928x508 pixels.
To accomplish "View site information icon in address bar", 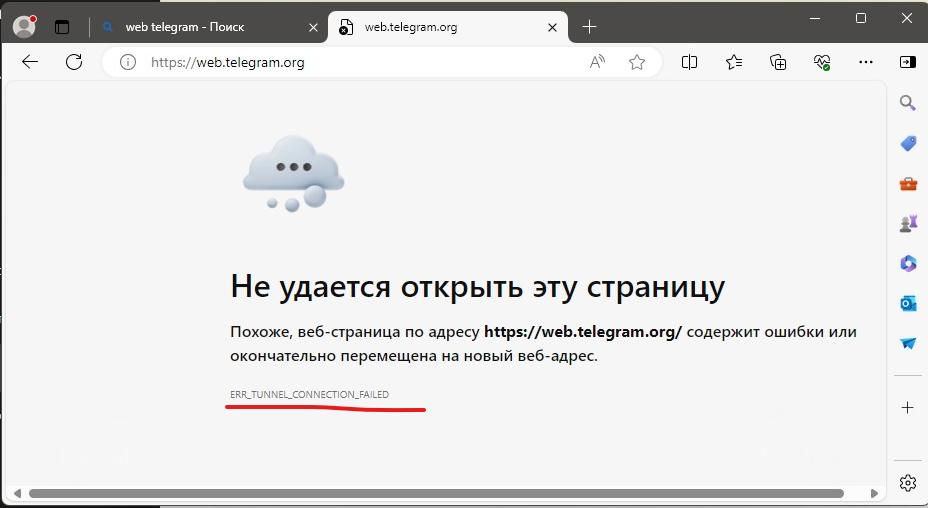I will (128, 62).
